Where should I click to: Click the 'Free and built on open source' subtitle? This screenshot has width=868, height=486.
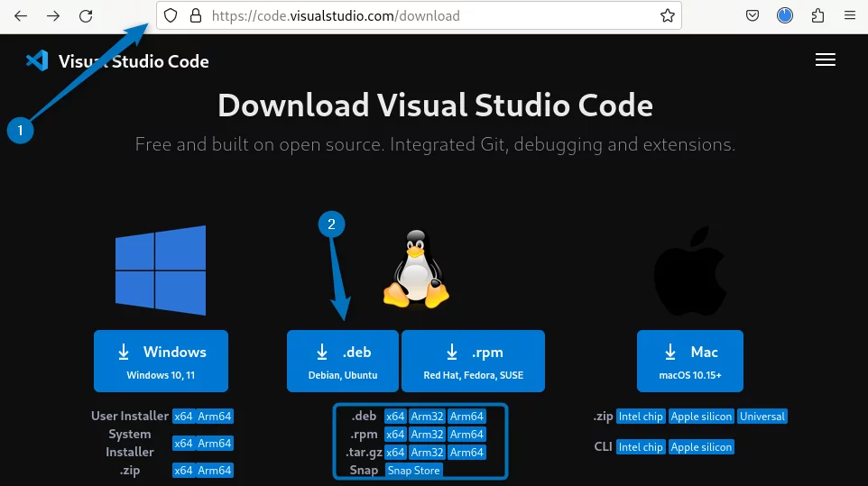[x=435, y=144]
